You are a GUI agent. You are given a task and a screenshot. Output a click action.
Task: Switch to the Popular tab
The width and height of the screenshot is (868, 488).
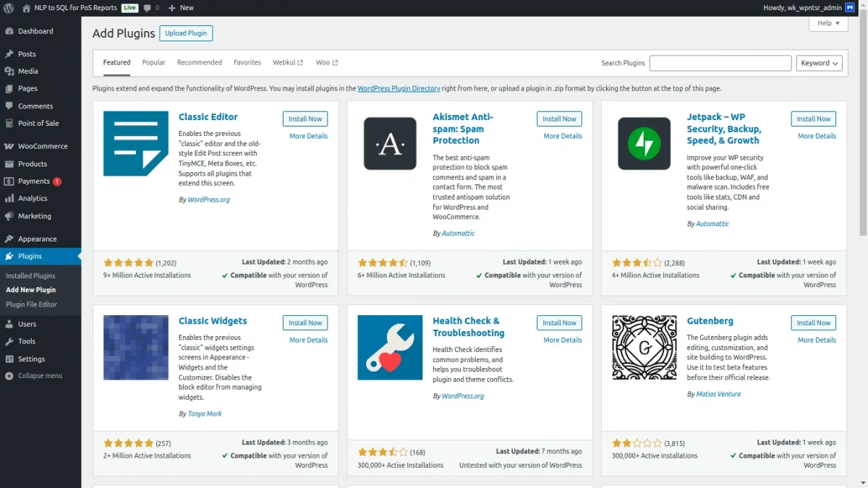click(153, 63)
